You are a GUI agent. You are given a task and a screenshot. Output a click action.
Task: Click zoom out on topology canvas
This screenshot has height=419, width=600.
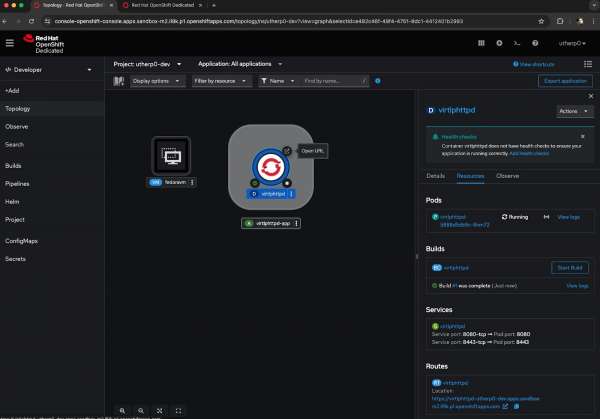[141, 410]
